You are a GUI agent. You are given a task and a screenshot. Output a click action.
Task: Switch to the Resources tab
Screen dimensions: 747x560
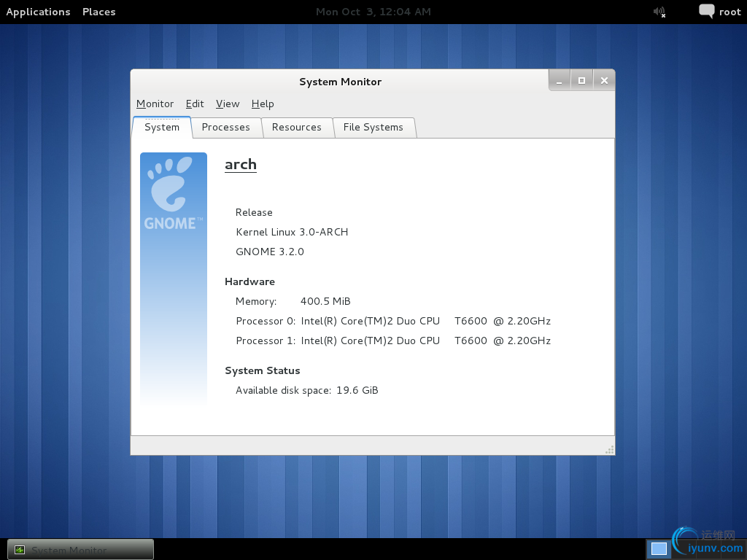[x=297, y=127]
